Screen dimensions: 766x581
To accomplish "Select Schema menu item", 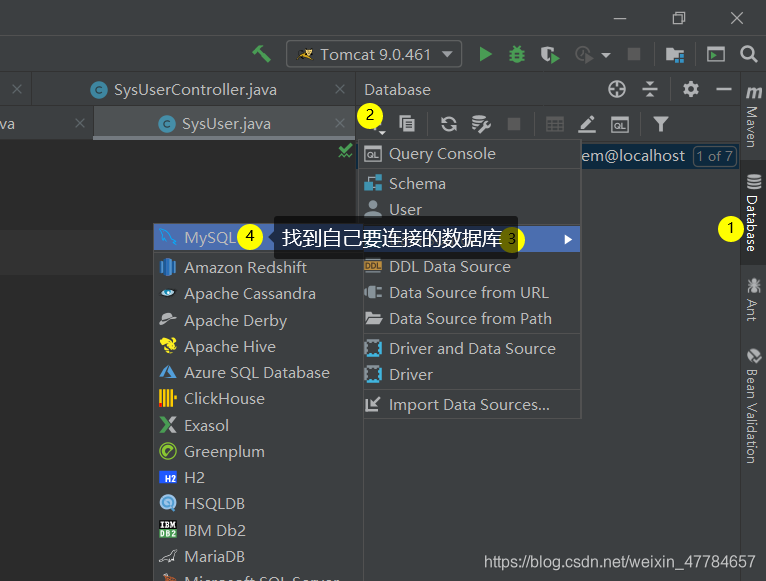I will pyautogui.click(x=469, y=184).
